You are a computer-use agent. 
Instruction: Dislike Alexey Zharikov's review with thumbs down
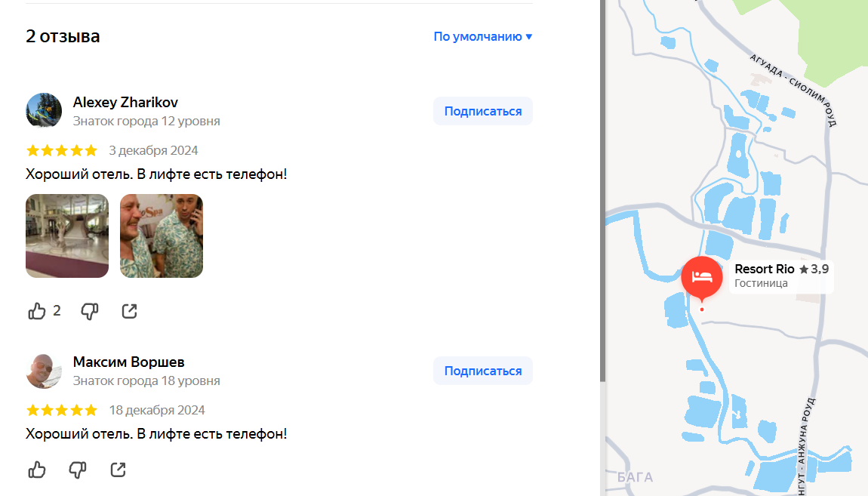(x=90, y=311)
